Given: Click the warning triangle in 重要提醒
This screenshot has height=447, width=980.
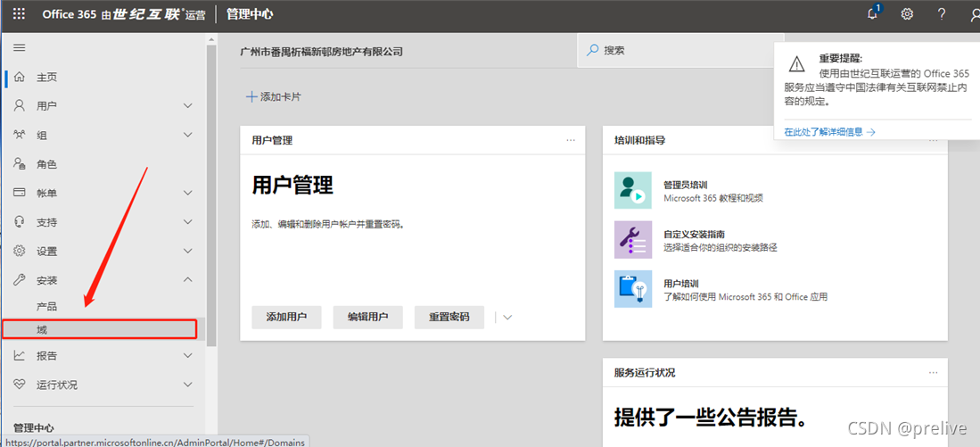Looking at the screenshot, I should click(x=797, y=63).
